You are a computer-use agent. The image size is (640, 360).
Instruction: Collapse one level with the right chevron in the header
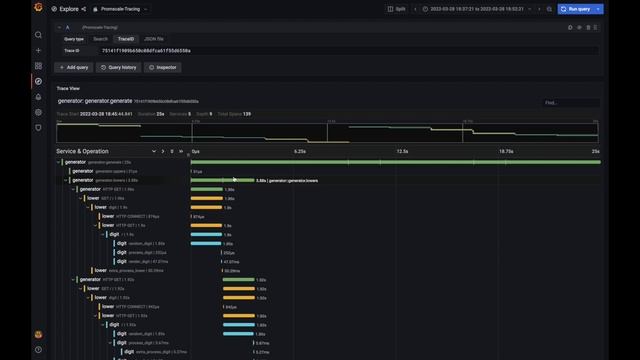point(163,151)
